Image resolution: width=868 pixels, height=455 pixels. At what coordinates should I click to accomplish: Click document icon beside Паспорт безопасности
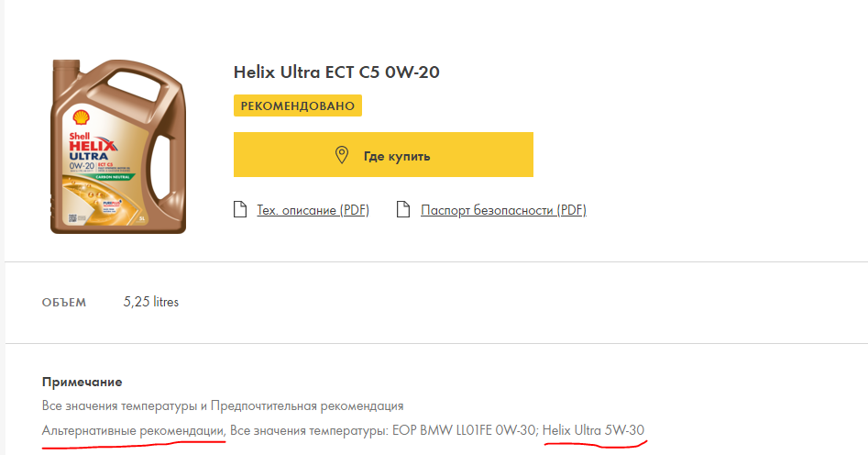403,209
